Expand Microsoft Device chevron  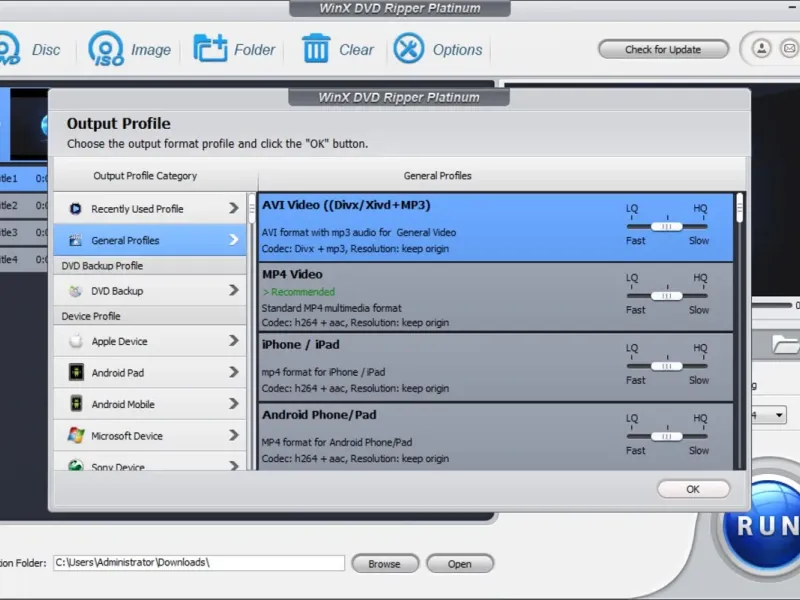coord(234,435)
